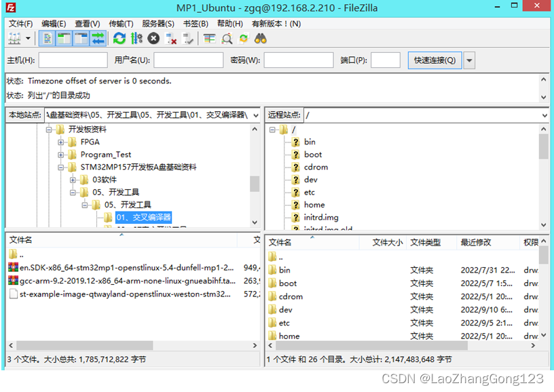
Task: Select 01、交叉编译器 folder in local tree
Action: click(x=143, y=217)
